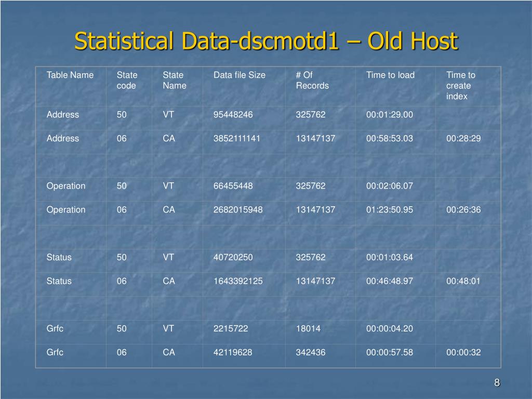532x399 pixels.
Task: Select data file size 95448246
Action: [233, 115]
